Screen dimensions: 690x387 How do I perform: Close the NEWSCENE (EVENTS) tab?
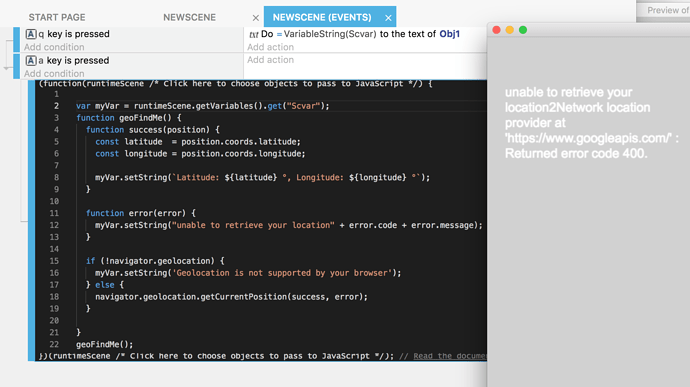[x=388, y=18]
